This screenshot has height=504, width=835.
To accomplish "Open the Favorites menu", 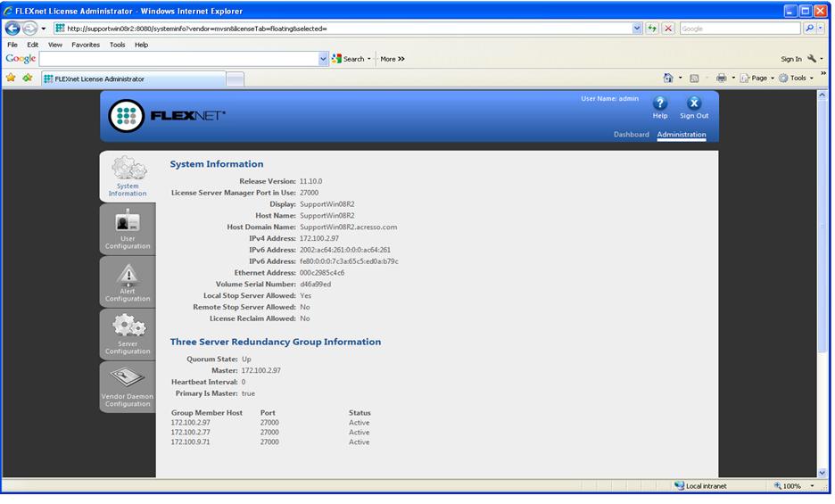I will coord(86,45).
